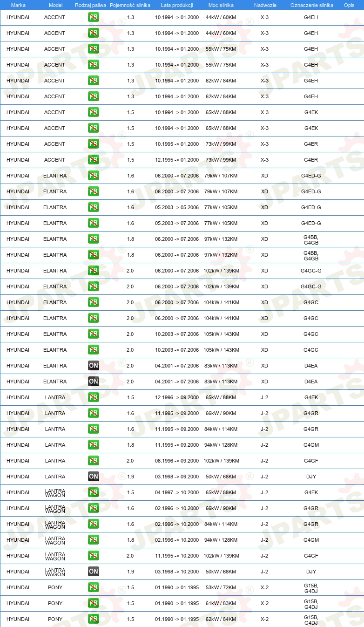Screen dimensions: 364x627
Task: Click HYUNDAI in PONY 62kW/84KM row
Action: click(x=18, y=619)
